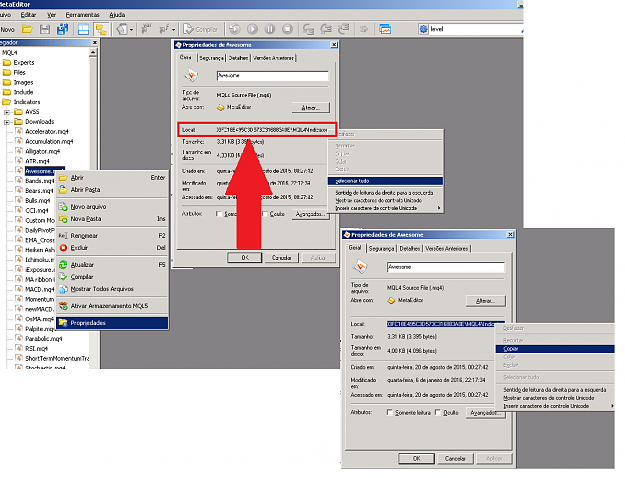Click the restart debugging toolbar icon
Viewport: 625px width, 478px height.
(x=234, y=29)
